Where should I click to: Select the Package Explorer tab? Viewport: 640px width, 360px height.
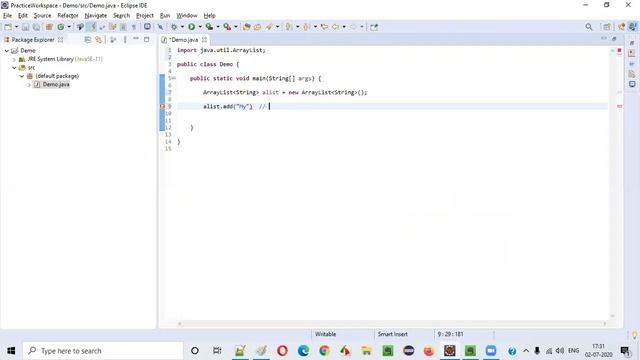pyautogui.click(x=33, y=40)
